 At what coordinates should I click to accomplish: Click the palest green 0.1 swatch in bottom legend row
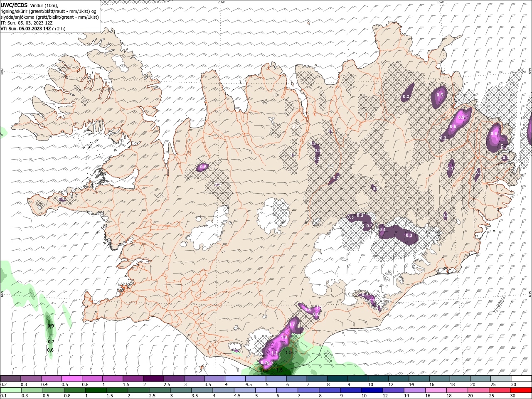11,390
